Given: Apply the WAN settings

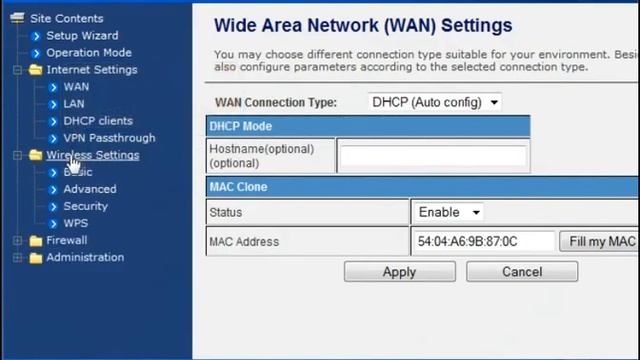Looking at the screenshot, I should point(400,272).
